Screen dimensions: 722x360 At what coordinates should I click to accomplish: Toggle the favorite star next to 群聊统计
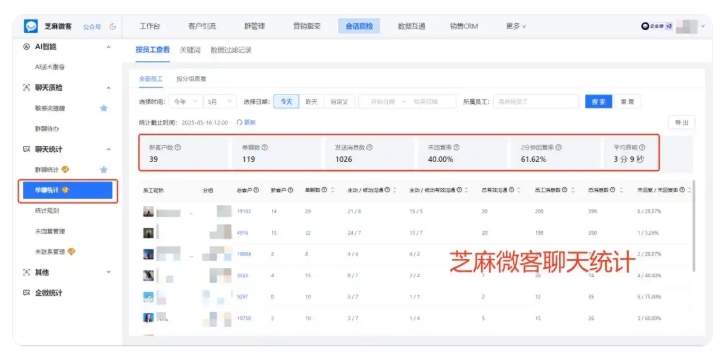click(104, 170)
